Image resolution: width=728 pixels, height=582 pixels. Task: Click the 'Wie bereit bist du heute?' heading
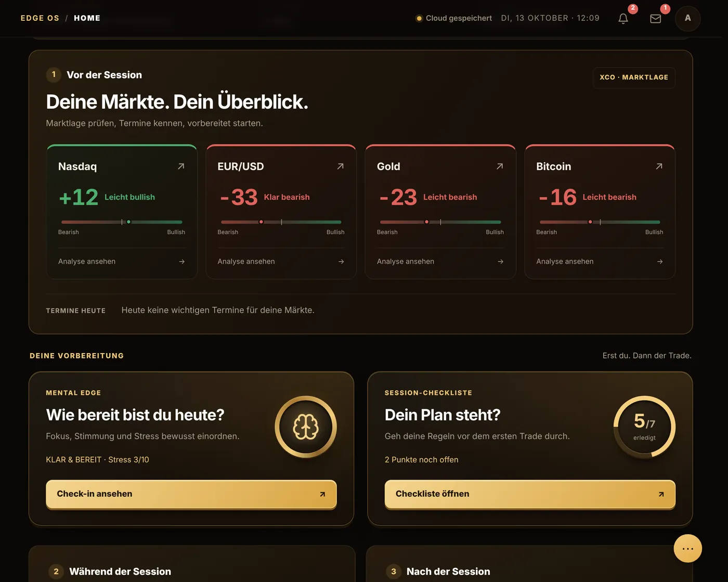[x=135, y=415]
